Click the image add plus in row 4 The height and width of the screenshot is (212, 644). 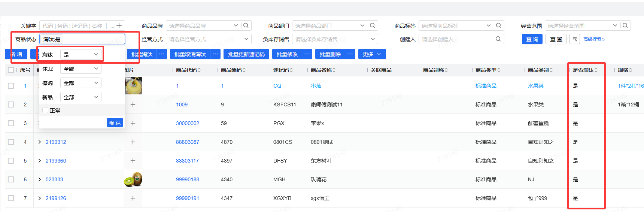point(133,142)
